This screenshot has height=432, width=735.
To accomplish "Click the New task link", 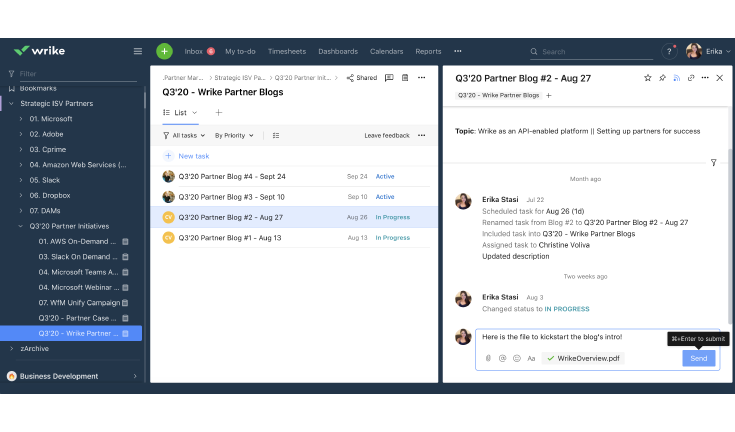I will pyautogui.click(x=193, y=156).
